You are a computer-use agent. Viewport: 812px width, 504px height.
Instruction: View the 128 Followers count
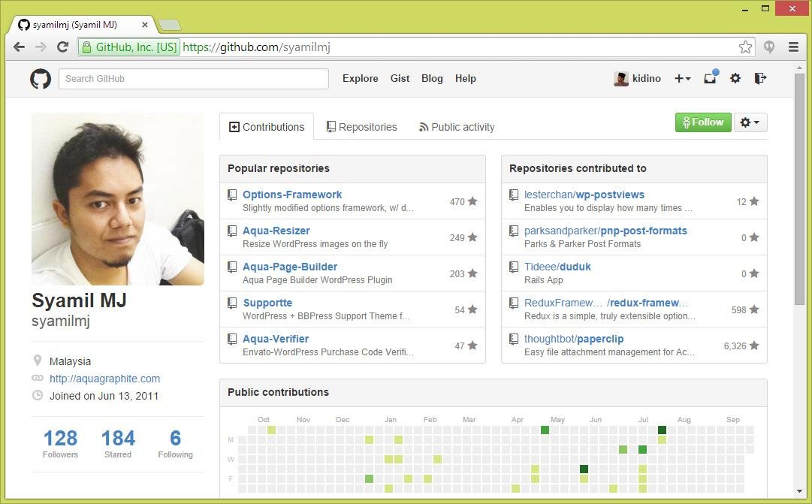point(60,443)
